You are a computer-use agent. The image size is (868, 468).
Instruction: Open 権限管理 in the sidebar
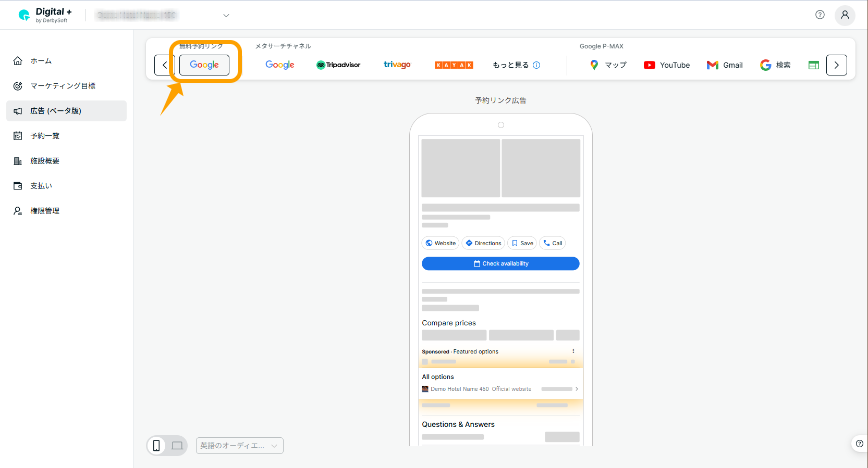click(66, 210)
